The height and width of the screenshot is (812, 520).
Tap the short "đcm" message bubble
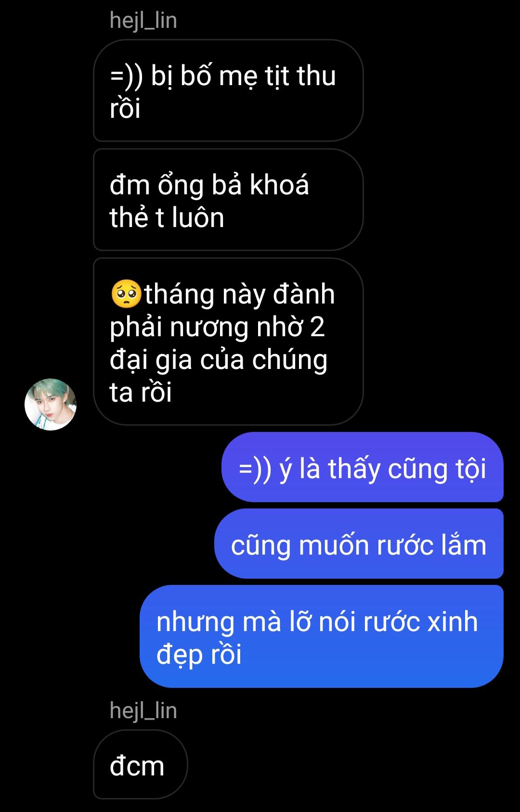coord(140,764)
